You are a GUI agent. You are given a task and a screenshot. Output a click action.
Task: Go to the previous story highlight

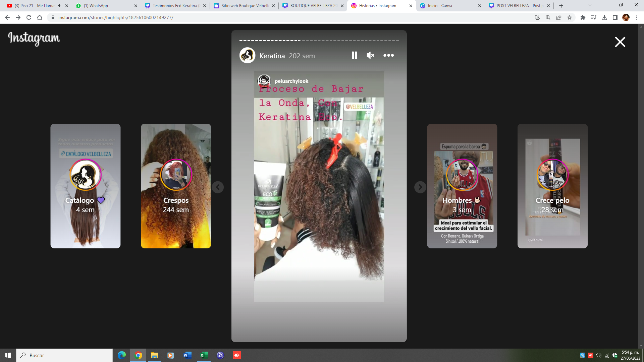[218, 187]
